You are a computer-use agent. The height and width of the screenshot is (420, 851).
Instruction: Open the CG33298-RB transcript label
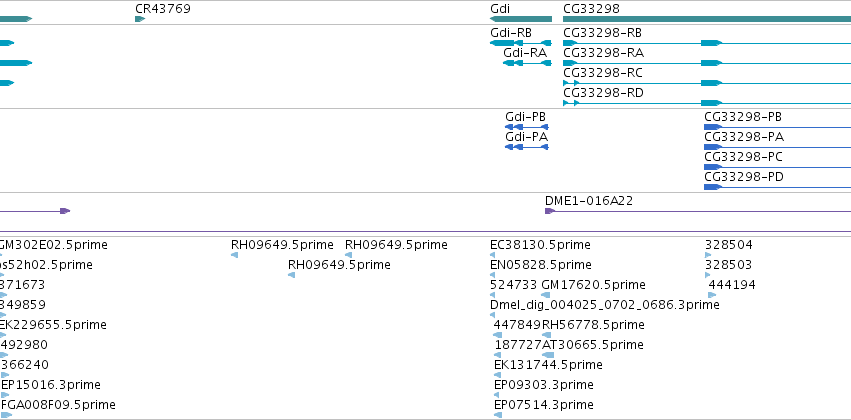coord(602,33)
